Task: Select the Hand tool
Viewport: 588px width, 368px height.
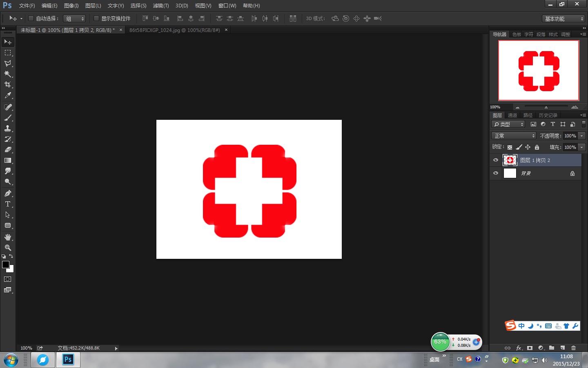Action: 8,237
